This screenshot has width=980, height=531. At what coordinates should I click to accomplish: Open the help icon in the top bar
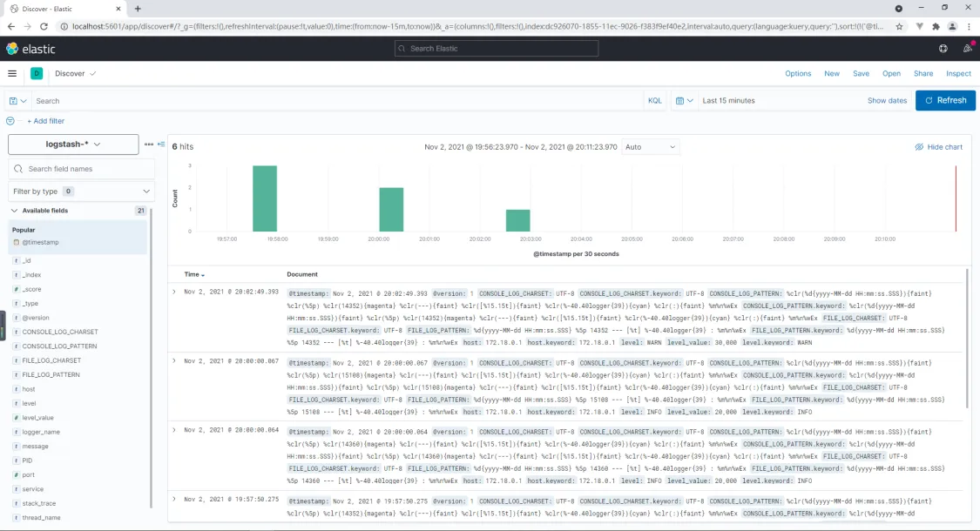point(943,49)
